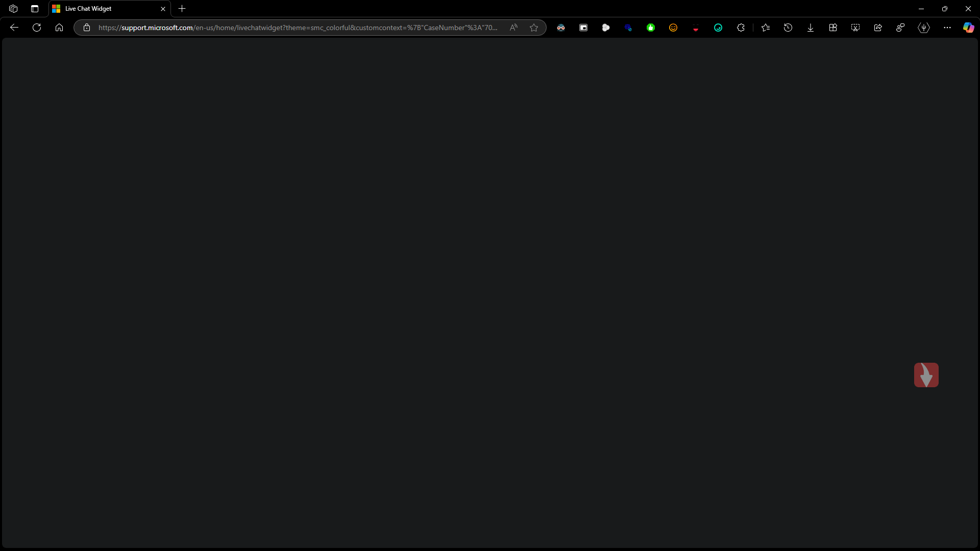This screenshot has width=980, height=551.
Task: Open the browser History panel
Action: click(788, 28)
